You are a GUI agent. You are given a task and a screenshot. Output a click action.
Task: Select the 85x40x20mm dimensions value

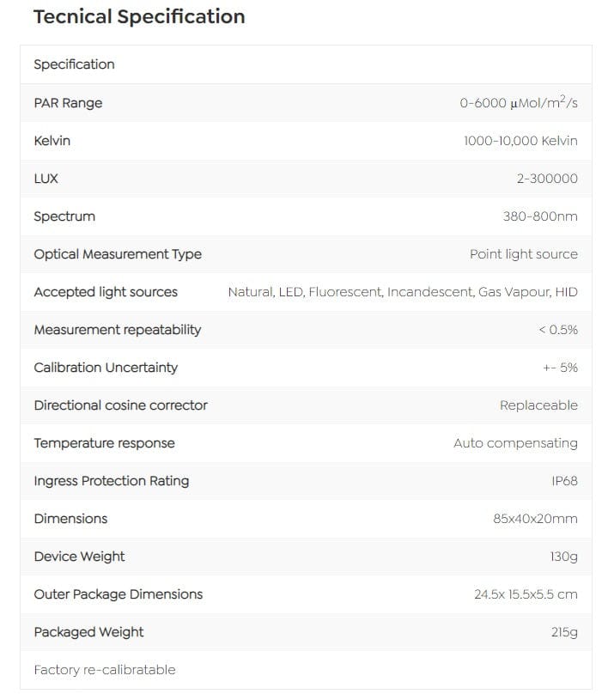tap(535, 519)
